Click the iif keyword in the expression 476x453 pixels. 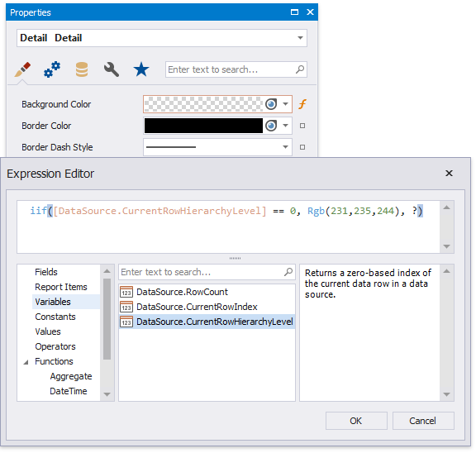(x=38, y=211)
